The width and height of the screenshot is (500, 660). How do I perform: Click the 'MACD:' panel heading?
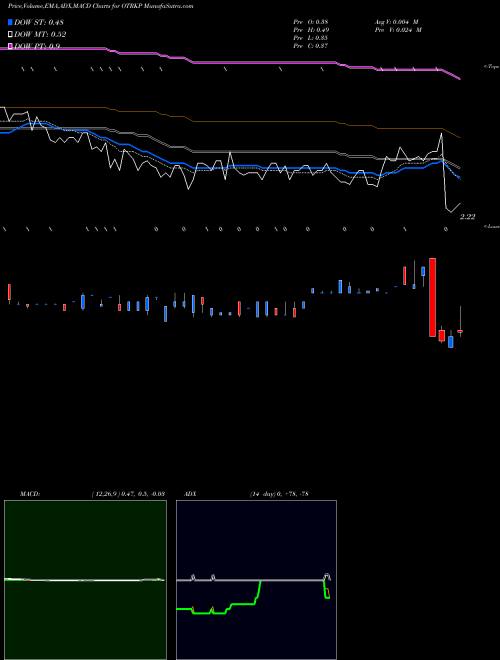click(30, 494)
